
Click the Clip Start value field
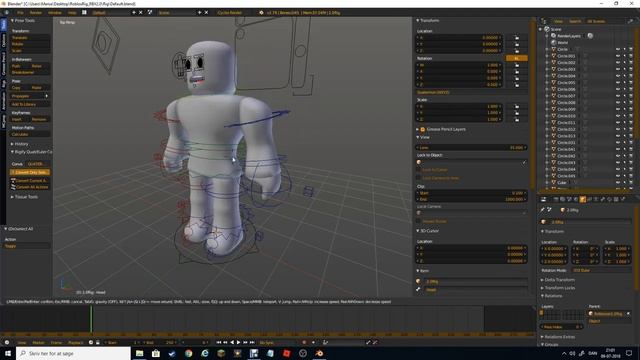point(471,193)
